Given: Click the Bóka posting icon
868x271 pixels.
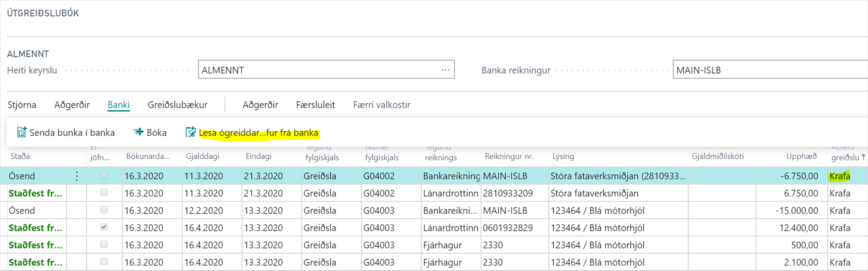Looking at the screenshot, I should click(x=138, y=132).
